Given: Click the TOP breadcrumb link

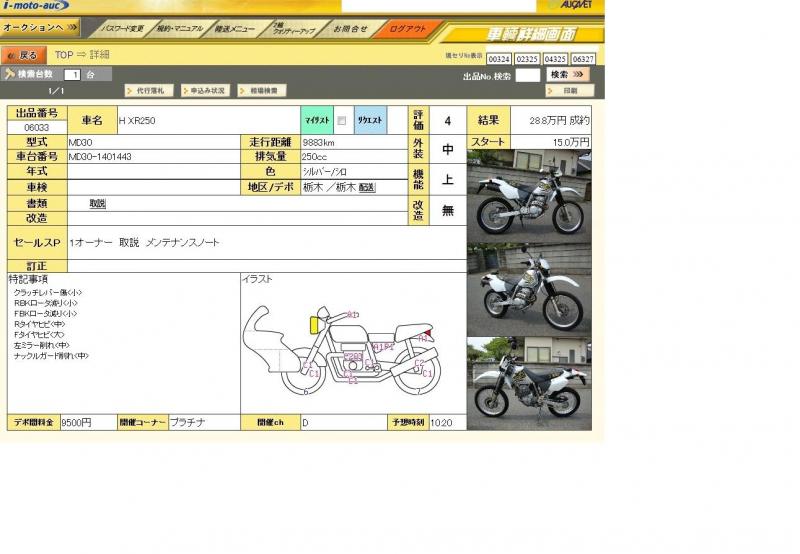Looking at the screenshot, I should click(64, 55).
